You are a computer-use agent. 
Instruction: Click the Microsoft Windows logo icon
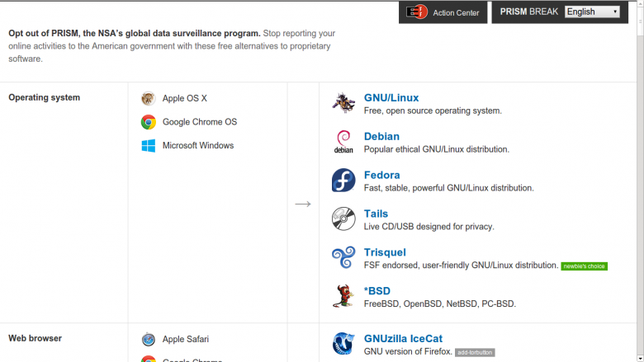pos(149,145)
